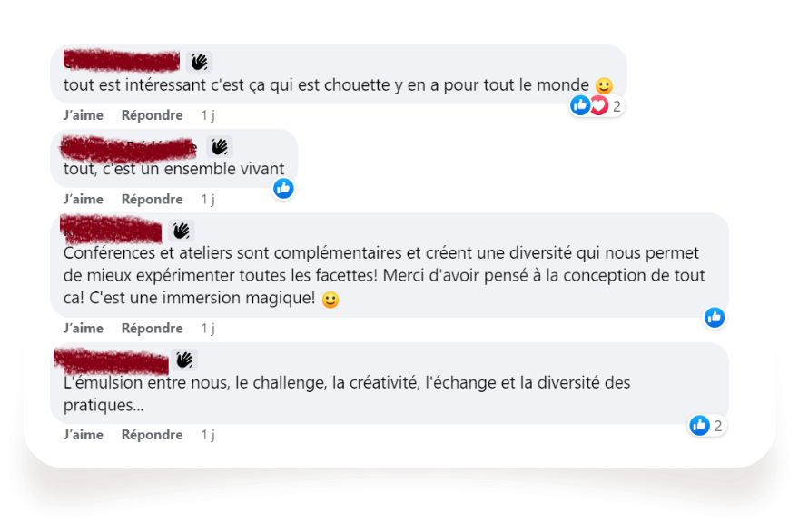Image resolution: width=799 pixels, height=532 pixels.
Task: Like the 'ensemble vivant' comment via J'aime
Action: (x=83, y=199)
